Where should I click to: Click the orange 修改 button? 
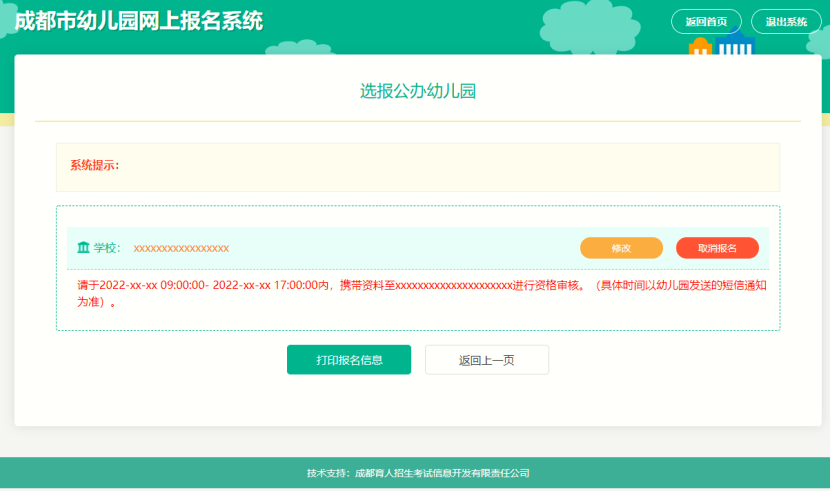(621, 248)
